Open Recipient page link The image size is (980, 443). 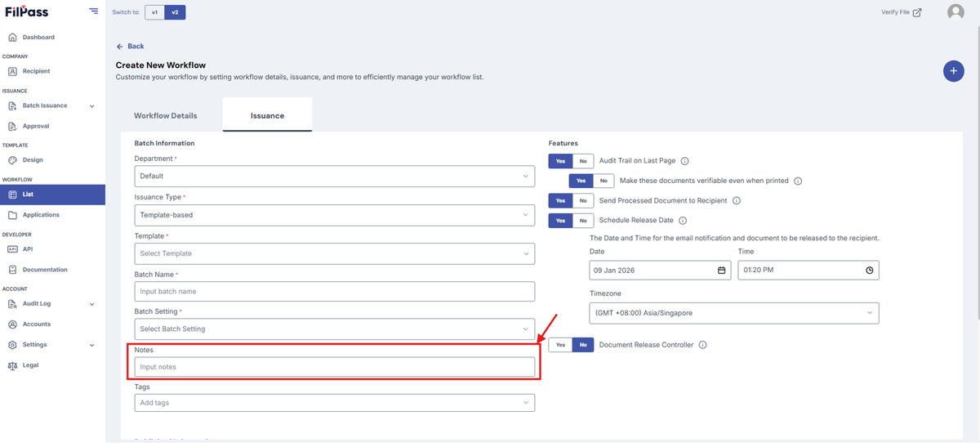pos(36,71)
